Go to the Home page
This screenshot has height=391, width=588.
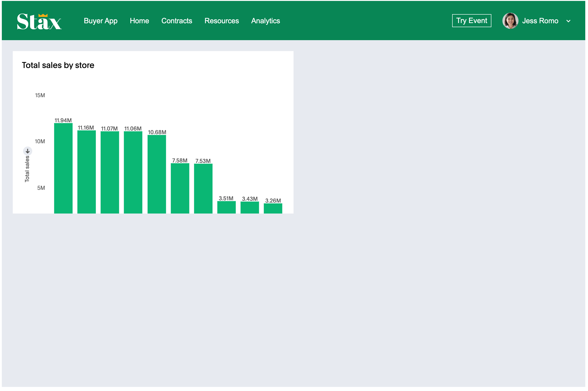pyautogui.click(x=139, y=21)
